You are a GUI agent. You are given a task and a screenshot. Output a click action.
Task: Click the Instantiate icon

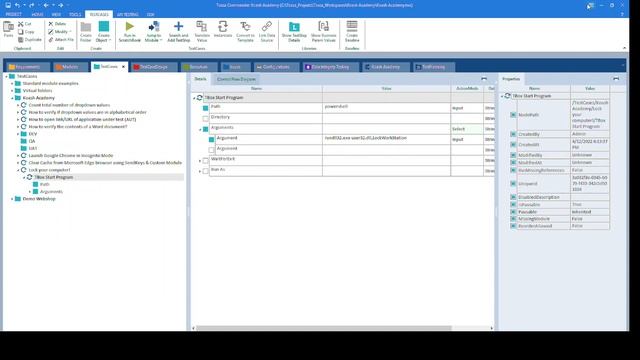point(223,27)
